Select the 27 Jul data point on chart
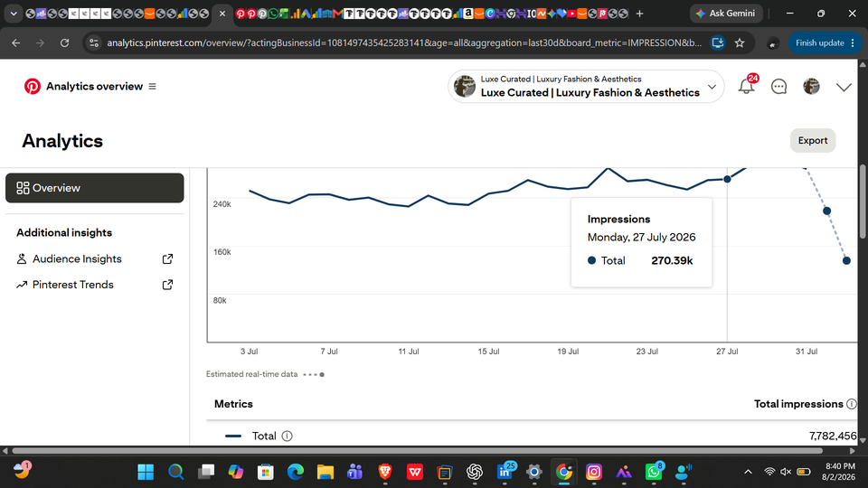868x488 pixels. point(727,179)
